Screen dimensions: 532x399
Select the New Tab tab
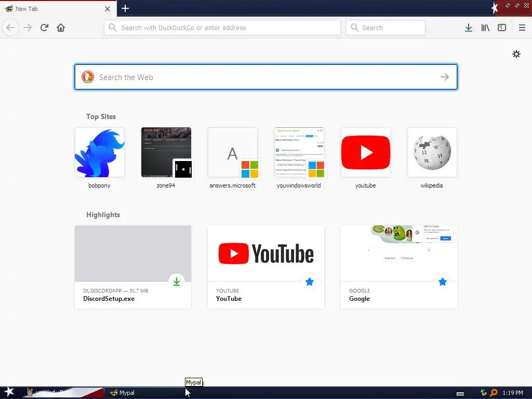[58, 9]
